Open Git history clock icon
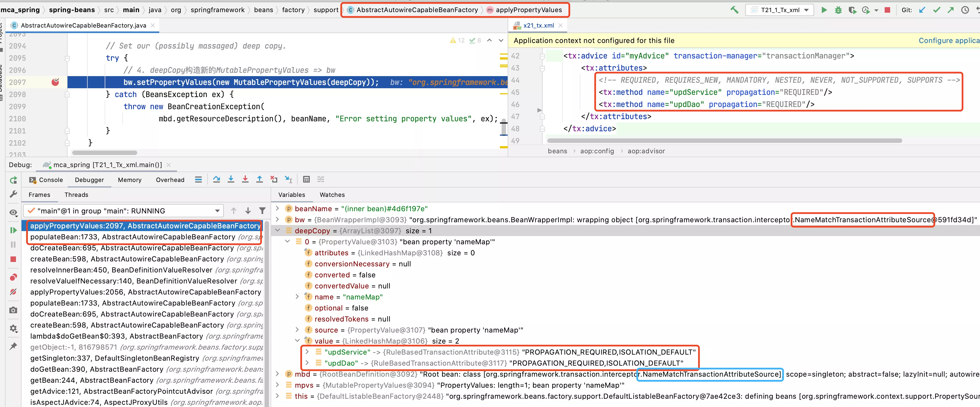 (x=965, y=10)
